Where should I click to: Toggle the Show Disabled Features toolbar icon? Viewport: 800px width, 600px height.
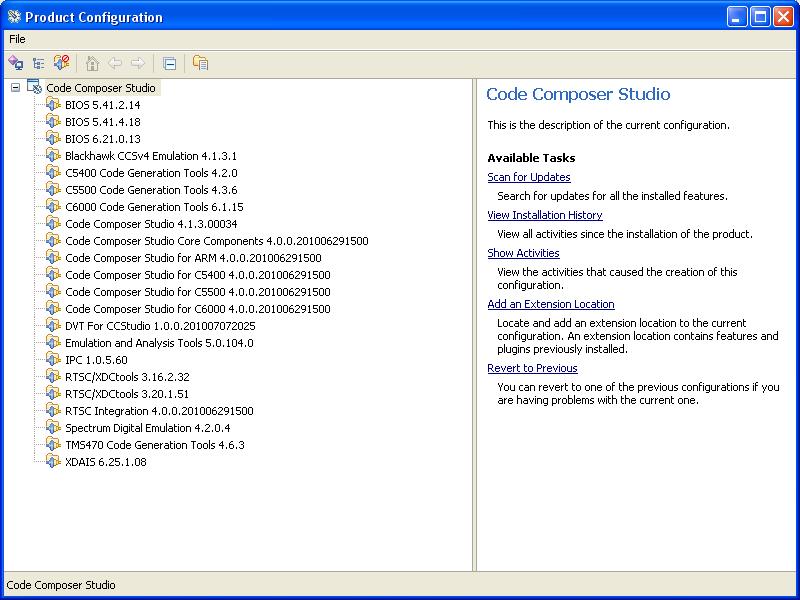16,63
